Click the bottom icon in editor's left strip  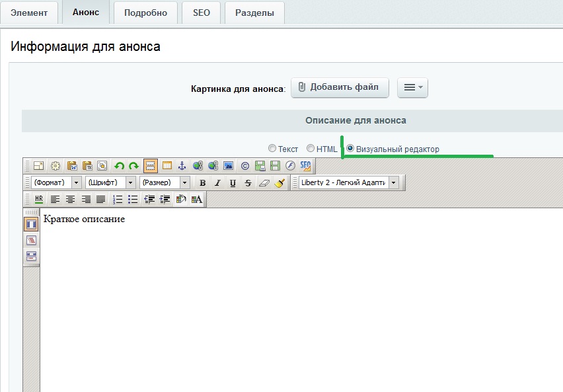point(31,256)
